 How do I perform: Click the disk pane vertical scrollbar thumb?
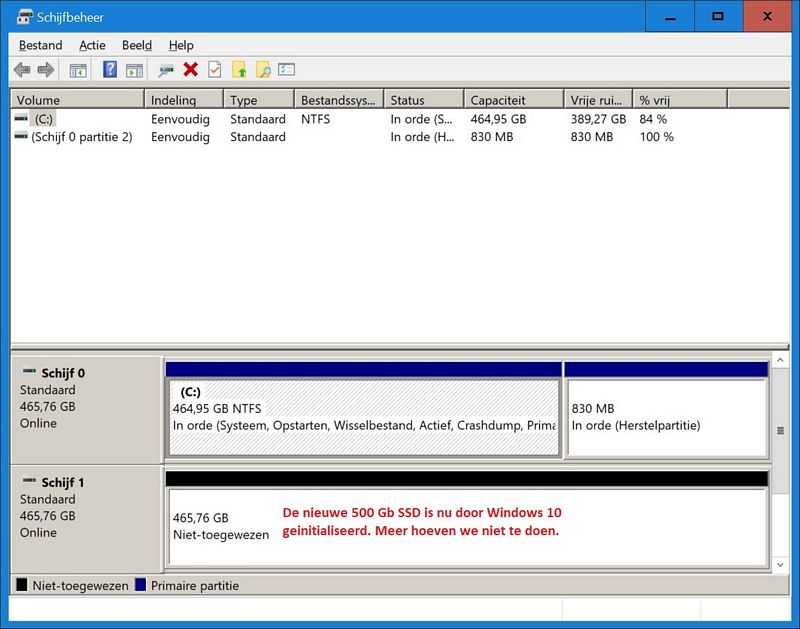click(x=780, y=431)
